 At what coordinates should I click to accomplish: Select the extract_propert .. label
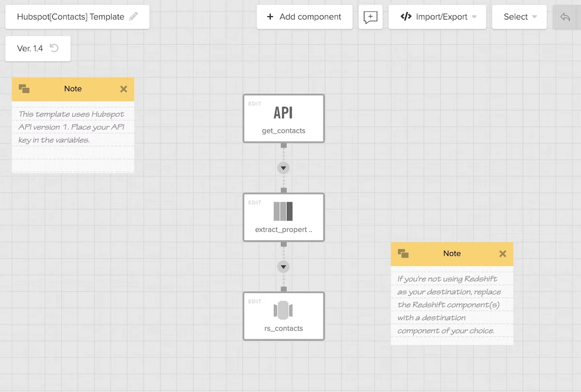(284, 229)
